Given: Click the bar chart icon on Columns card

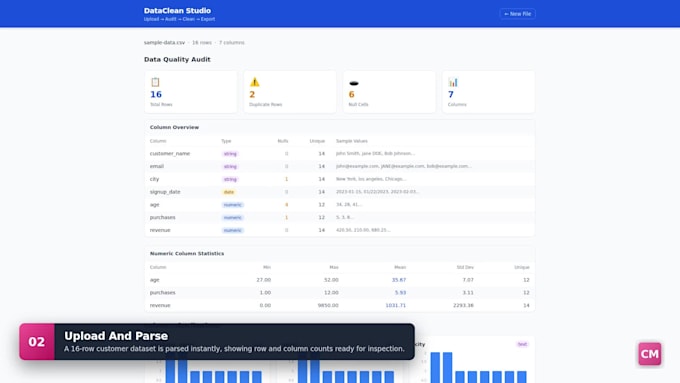Looking at the screenshot, I should pyautogui.click(x=453, y=82).
